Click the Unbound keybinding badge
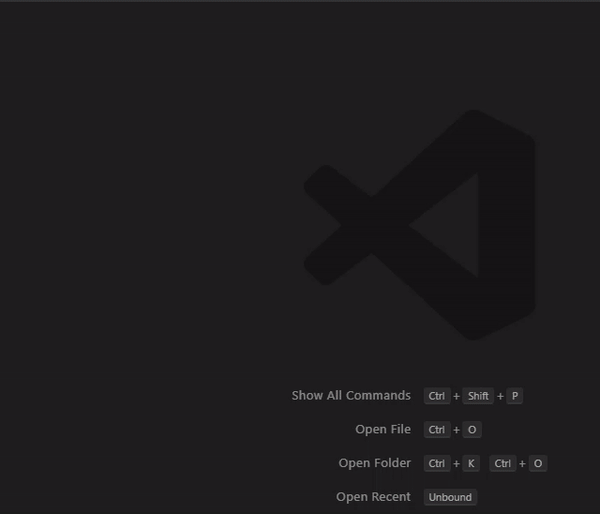The image size is (600, 514). click(x=450, y=497)
